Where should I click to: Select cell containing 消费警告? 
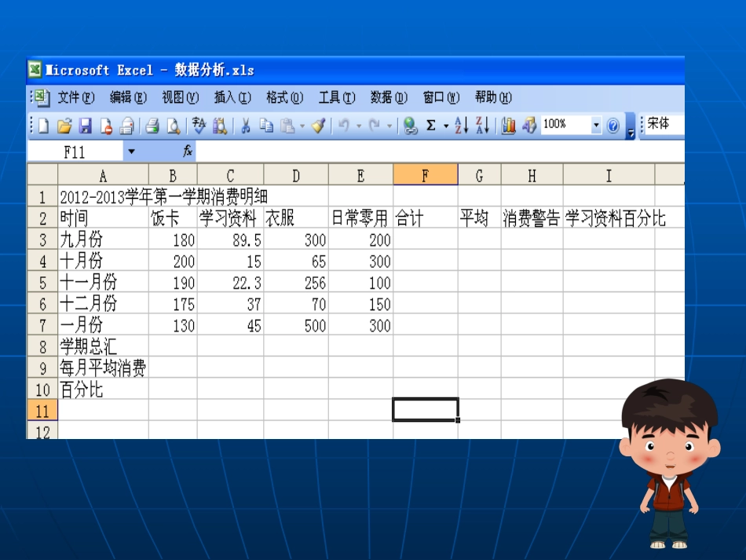click(x=532, y=218)
